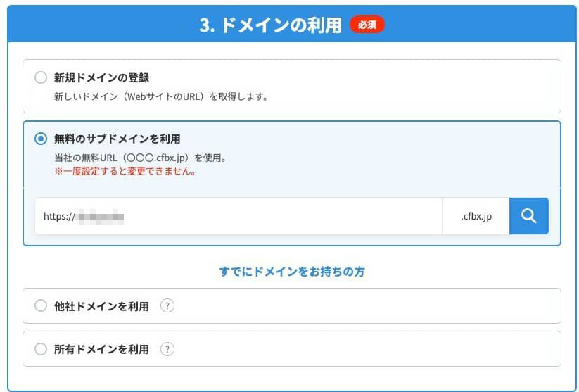This screenshot has height=392, width=579.
Task: Select the 新規ドメインの登録 radio button
Action: (x=41, y=77)
